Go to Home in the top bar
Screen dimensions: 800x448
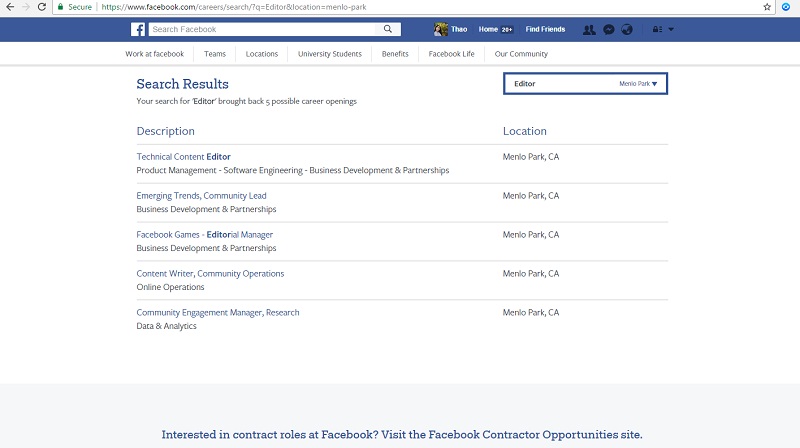click(488, 29)
